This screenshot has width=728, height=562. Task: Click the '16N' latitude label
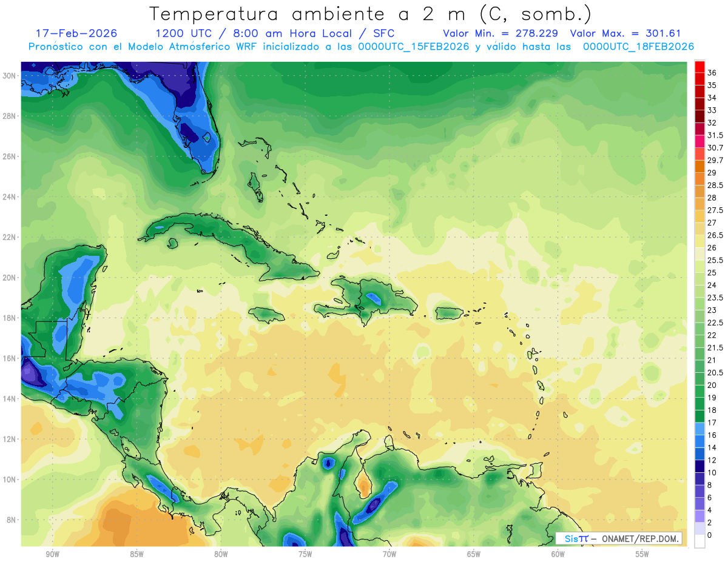pyautogui.click(x=8, y=358)
